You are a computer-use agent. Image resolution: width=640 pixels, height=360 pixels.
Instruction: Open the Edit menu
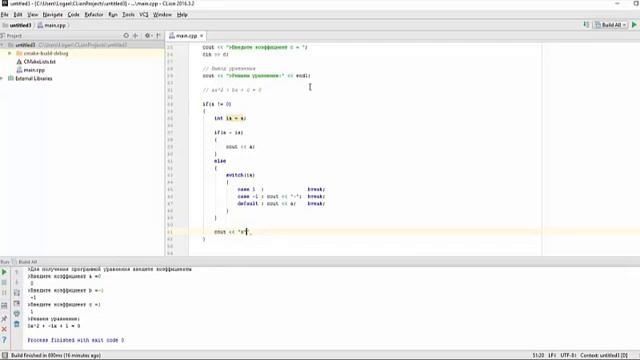pos(18,15)
